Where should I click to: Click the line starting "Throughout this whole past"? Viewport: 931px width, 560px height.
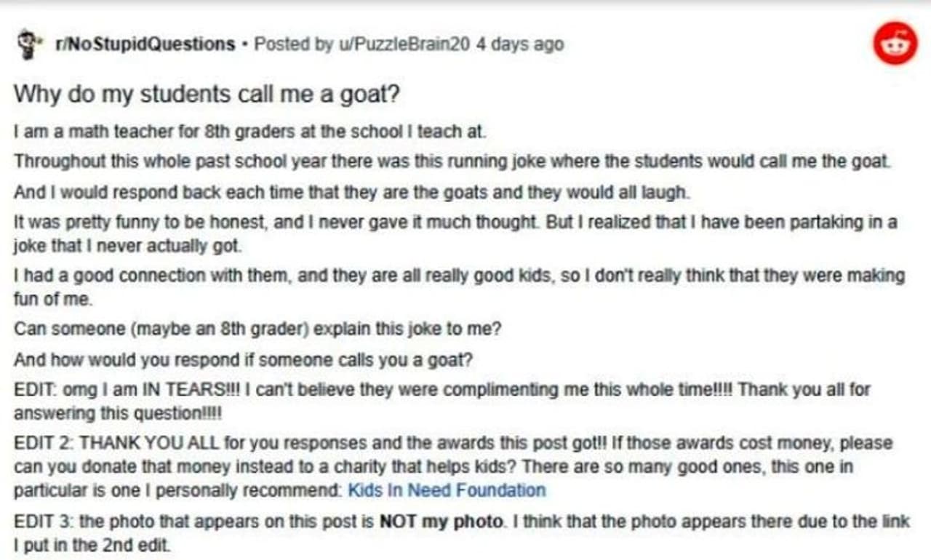(451, 162)
